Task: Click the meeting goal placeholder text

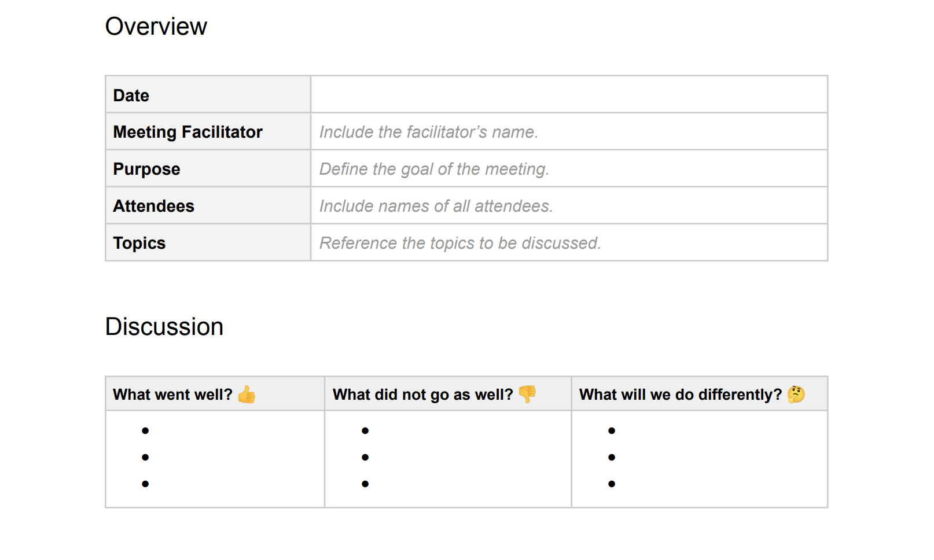Action: point(433,169)
